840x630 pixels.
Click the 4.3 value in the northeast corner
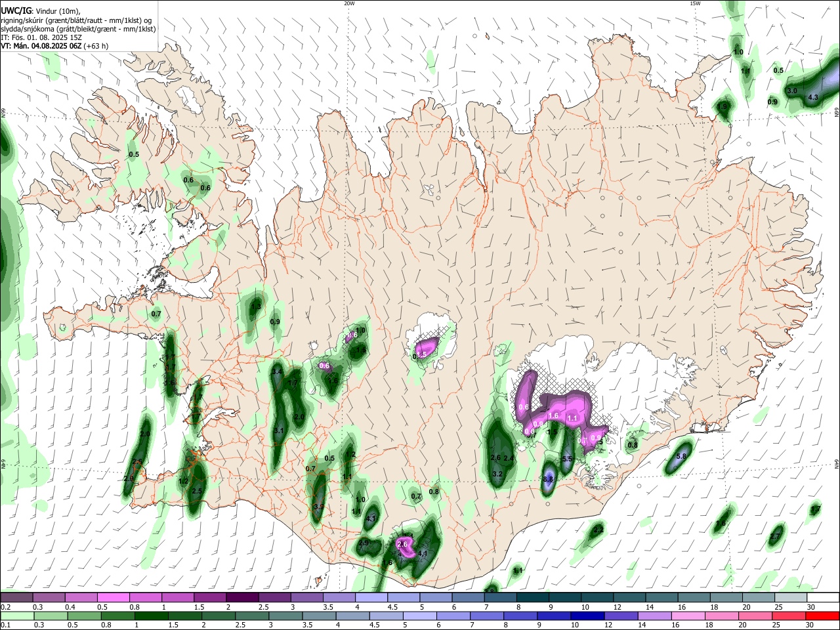(812, 97)
